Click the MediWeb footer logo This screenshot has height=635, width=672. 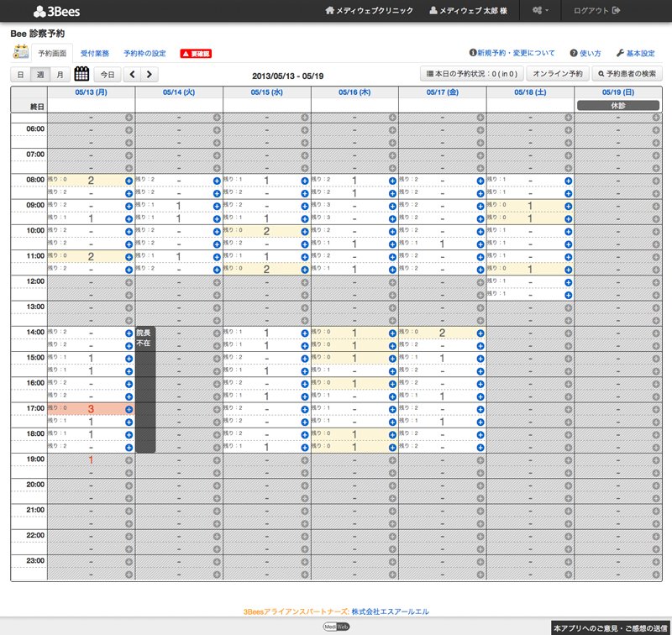click(336, 627)
